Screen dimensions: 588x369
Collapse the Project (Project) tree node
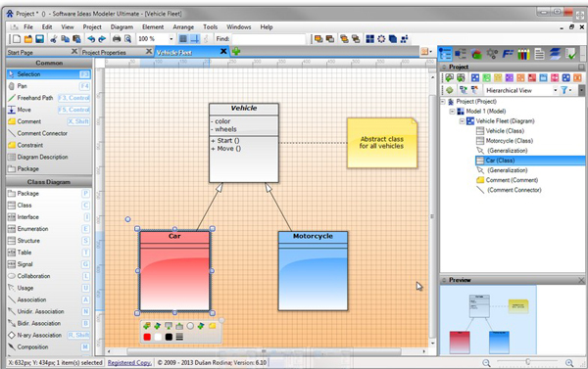coord(443,102)
